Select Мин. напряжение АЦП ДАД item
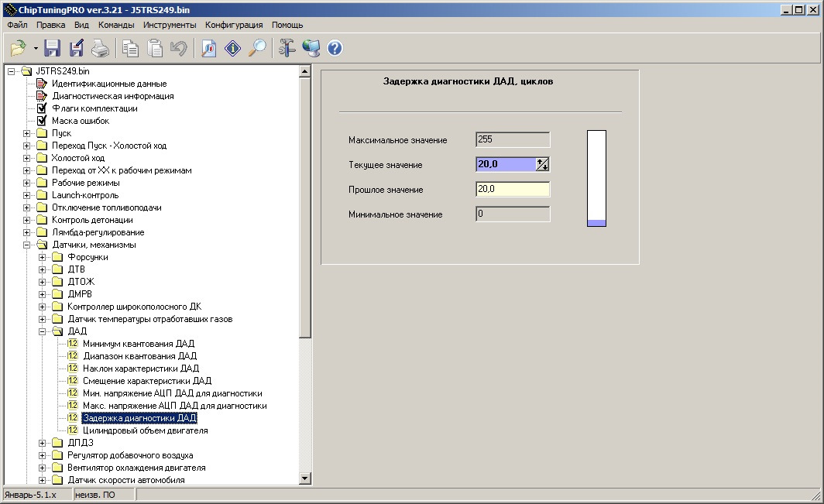This screenshot has width=824, height=504. coord(173,393)
